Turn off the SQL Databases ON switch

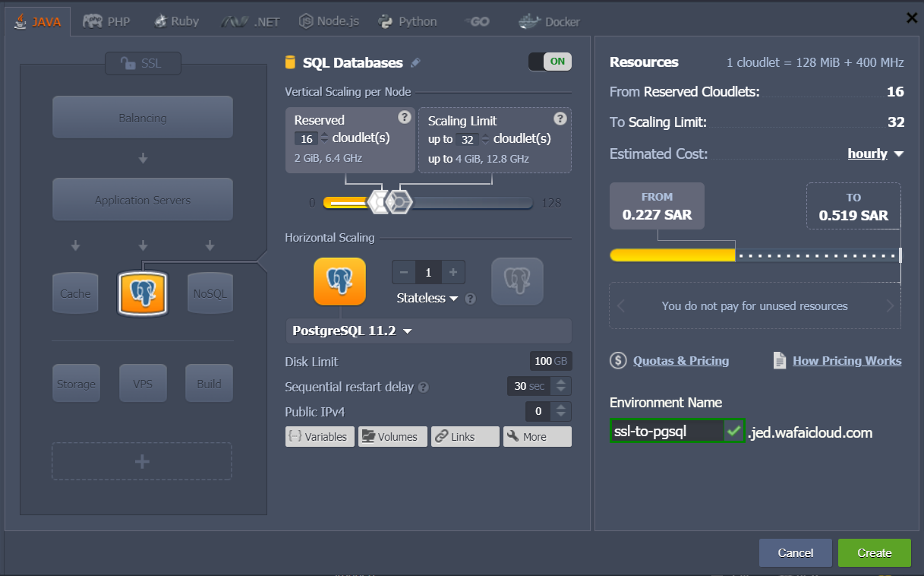pyautogui.click(x=550, y=62)
